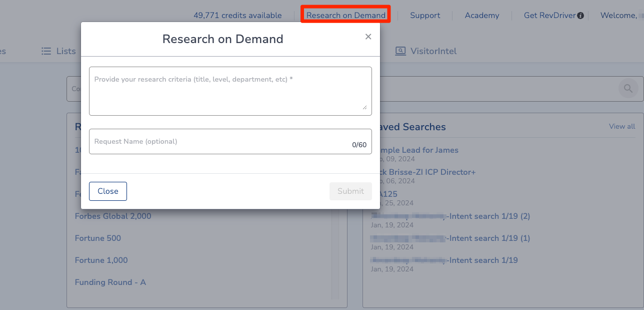This screenshot has width=644, height=310.
Task: Click the Request Name optional field
Action: coord(230,141)
